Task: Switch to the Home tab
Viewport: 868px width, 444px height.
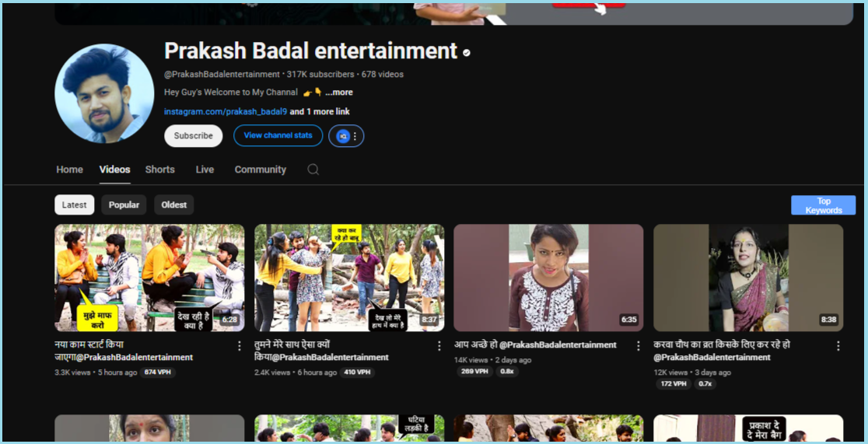Action: pos(70,170)
